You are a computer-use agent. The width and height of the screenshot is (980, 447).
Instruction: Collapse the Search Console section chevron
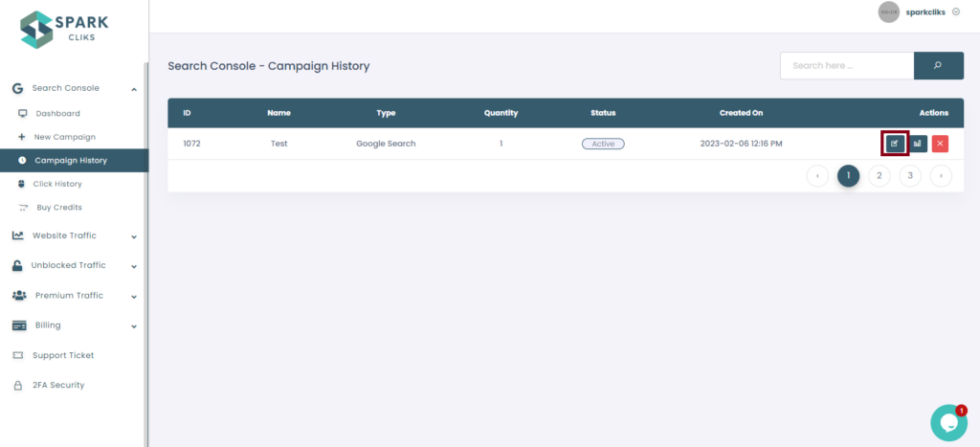pos(134,89)
